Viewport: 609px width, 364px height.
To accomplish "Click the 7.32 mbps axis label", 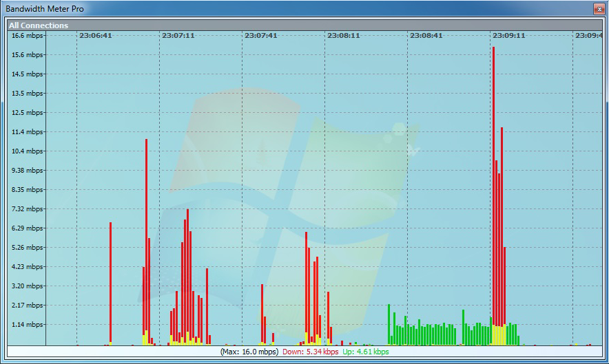I will [27, 208].
